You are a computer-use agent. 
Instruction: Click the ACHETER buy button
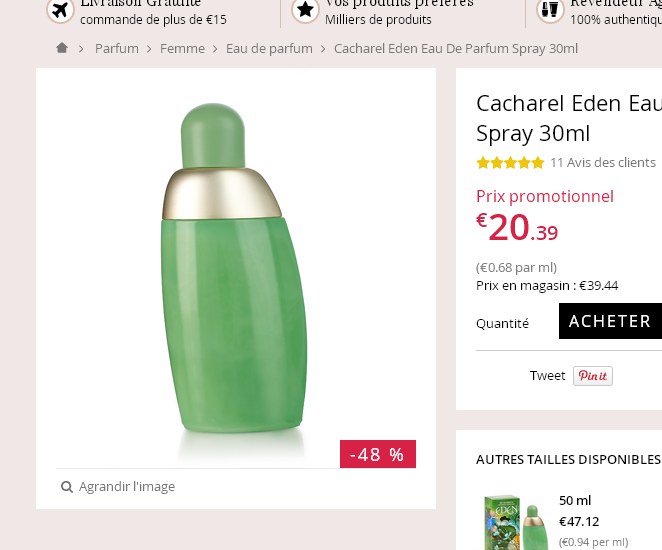tap(609, 321)
